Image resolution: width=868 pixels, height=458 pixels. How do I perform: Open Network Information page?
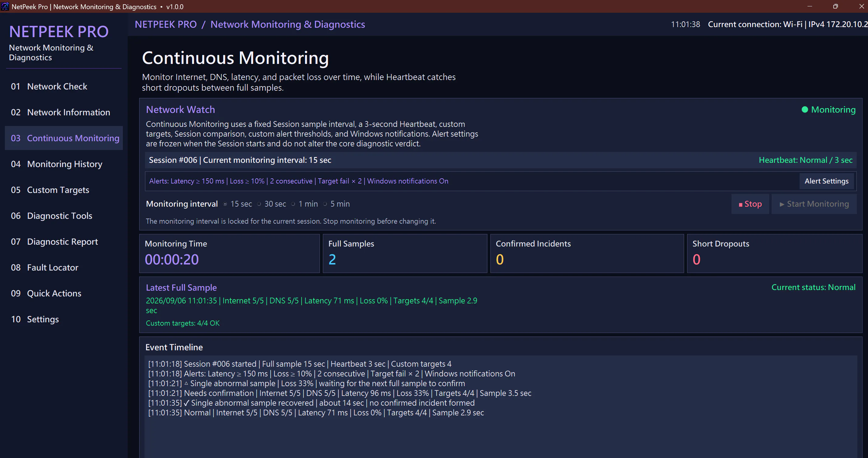pyautogui.click(x=64, y=112)
